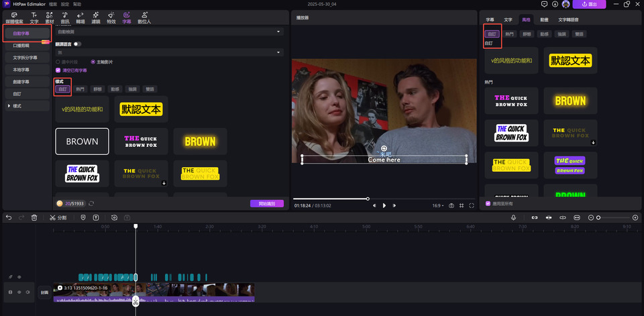Zoom in the timeline with plus icon
Viewport: 644px width, 316px height.
[x=635, y=217]
